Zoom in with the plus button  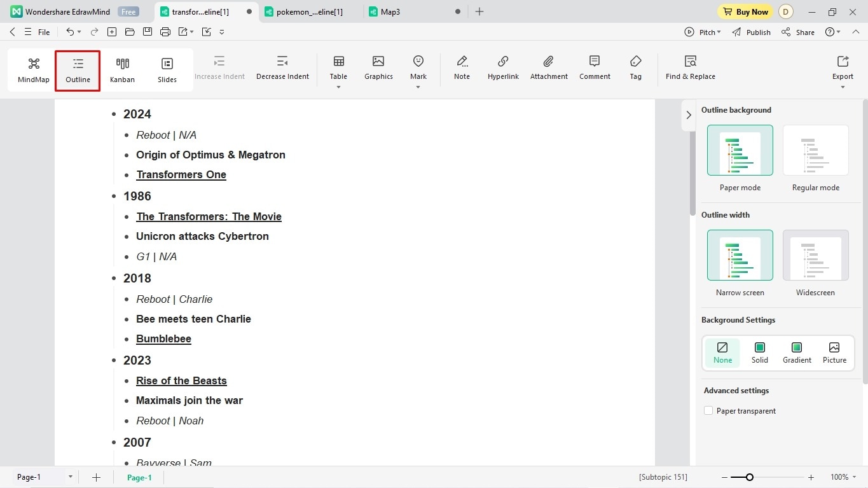pos(811,477)
